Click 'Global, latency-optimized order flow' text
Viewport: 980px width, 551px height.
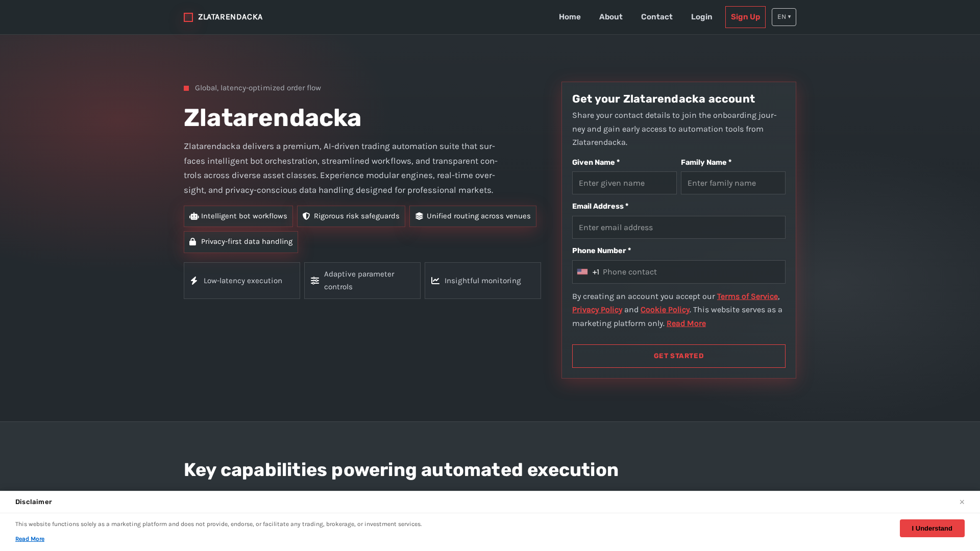click(258, 88)
